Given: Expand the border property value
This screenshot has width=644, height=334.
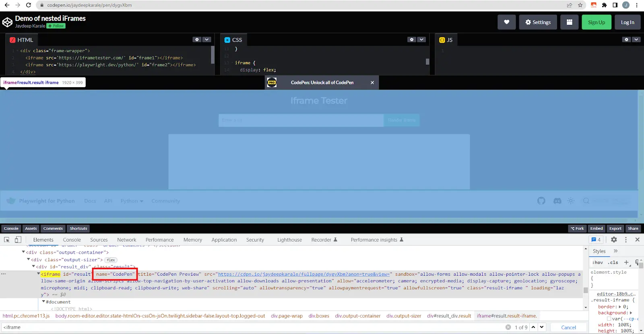Looking at the screenshot, I should coord(620,307).
